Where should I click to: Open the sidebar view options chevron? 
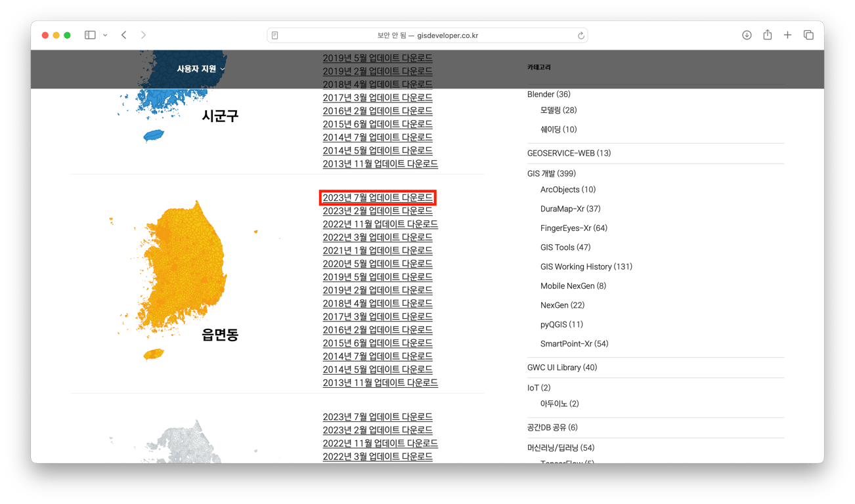[104, 35]
